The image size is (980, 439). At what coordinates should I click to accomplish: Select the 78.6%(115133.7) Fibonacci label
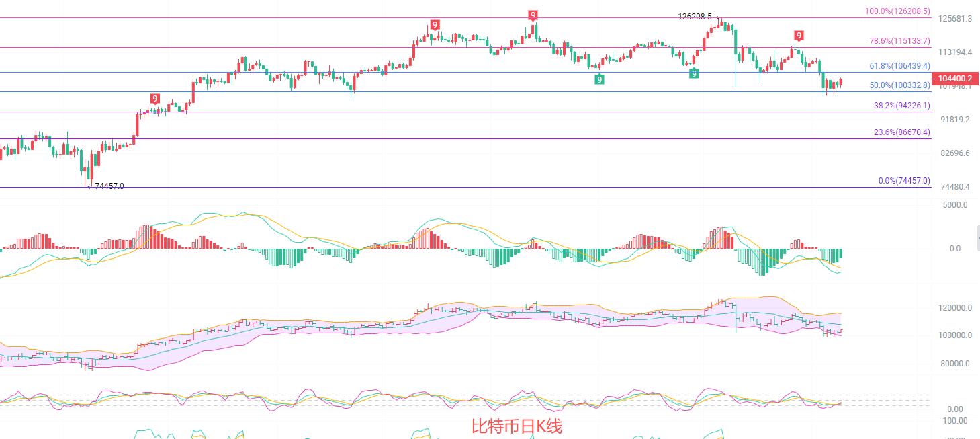click(899, 41)
